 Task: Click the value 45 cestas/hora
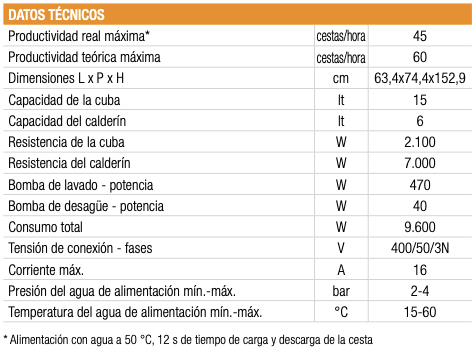420,36
